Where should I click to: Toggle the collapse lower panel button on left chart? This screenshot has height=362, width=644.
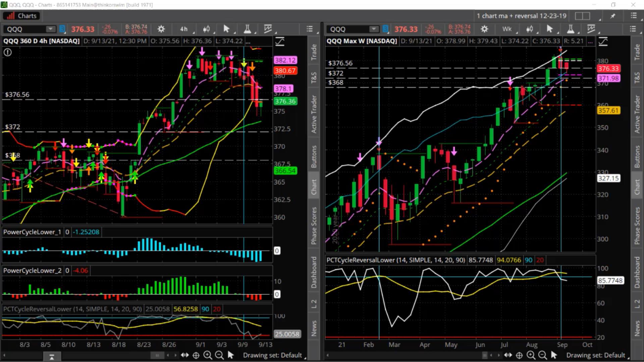[52, 357]
